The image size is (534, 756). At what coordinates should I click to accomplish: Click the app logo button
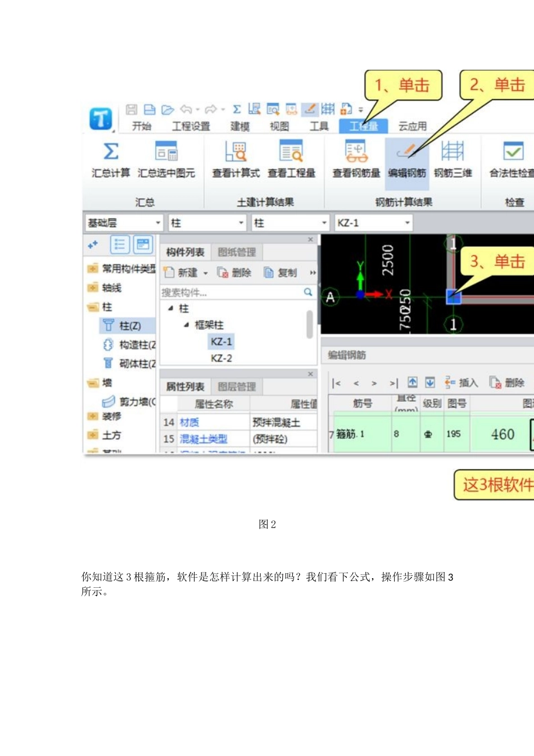pos(101,119)
